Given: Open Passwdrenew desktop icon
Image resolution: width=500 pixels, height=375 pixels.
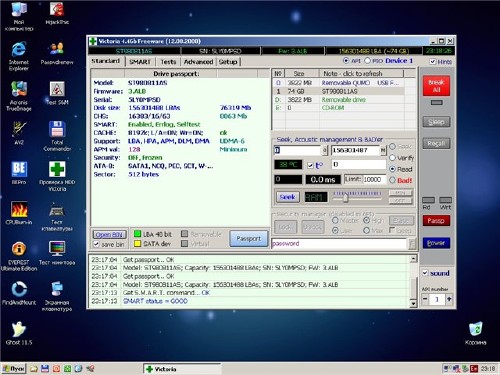Looking at the screenshot, I should [x=57, y=53].
